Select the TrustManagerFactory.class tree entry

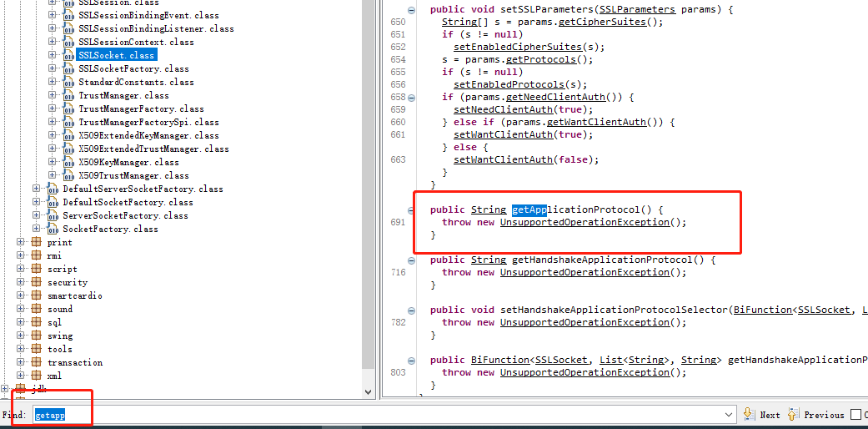tap(141, 109)
